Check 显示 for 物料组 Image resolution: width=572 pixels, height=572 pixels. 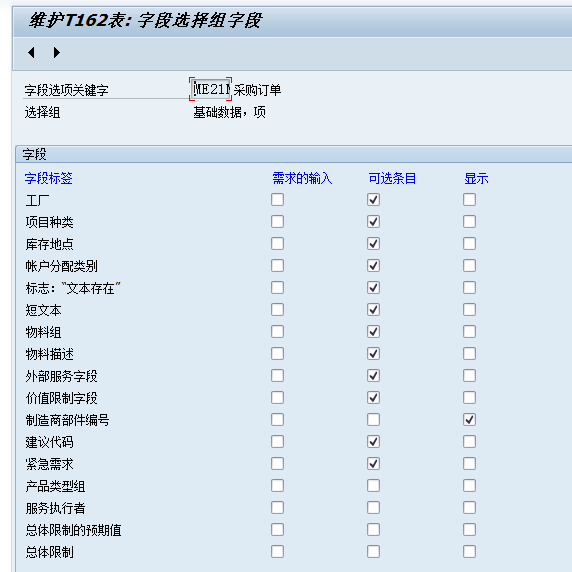point(469,332)
